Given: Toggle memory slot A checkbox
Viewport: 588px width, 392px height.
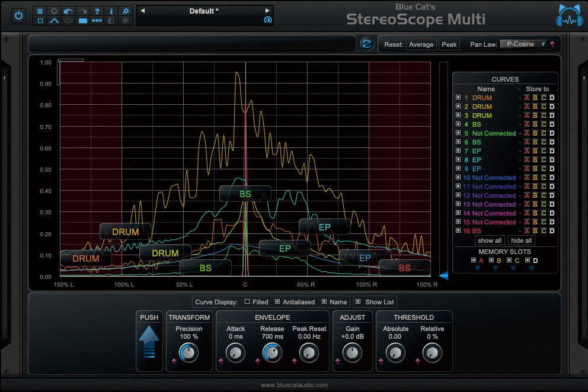Looking at the screenshot, I should [474, 260].
